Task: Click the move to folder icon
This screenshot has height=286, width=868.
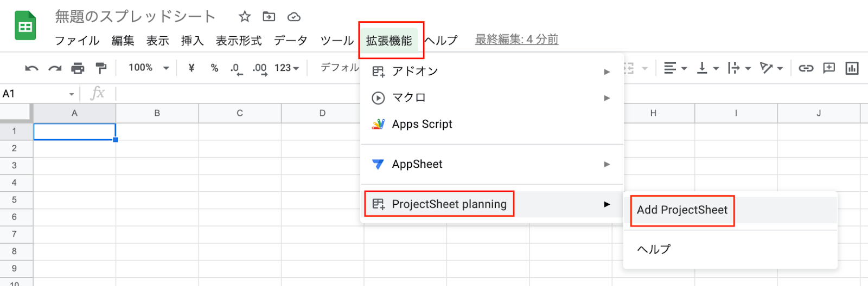Action: pos(269,17)
